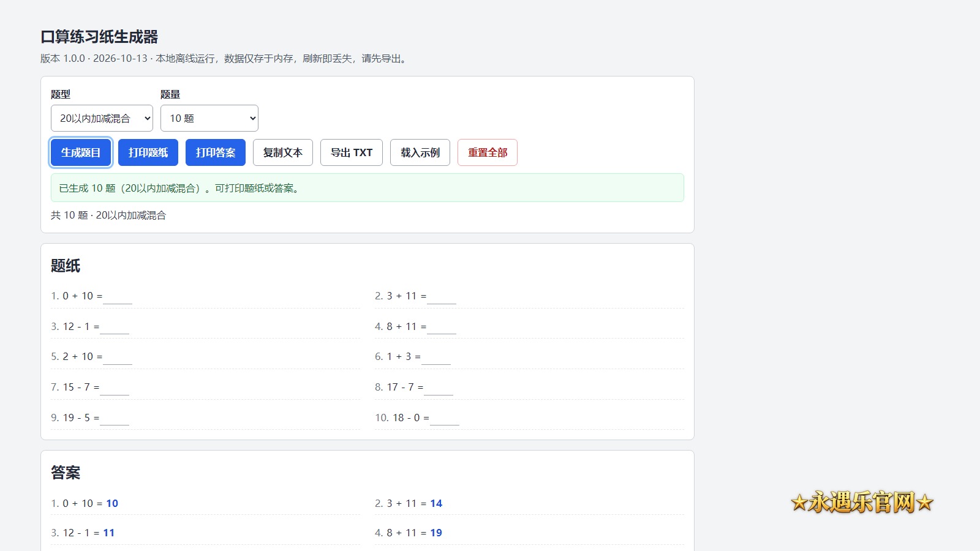Image resolution: width=980 pixels, height=551 pixels.
Task: Click answer 4 '8 + 11 = 19' in 答案
Action: (529, 533)
